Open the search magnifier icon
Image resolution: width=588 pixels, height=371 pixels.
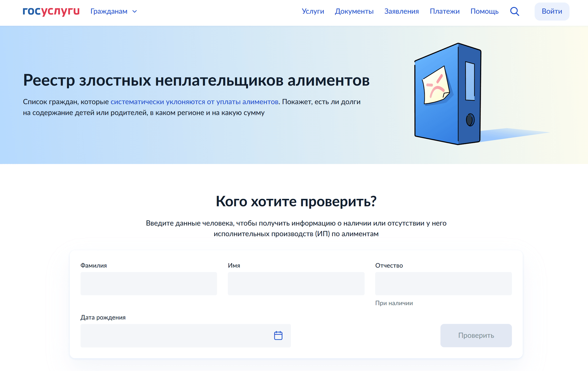point(514,12)
